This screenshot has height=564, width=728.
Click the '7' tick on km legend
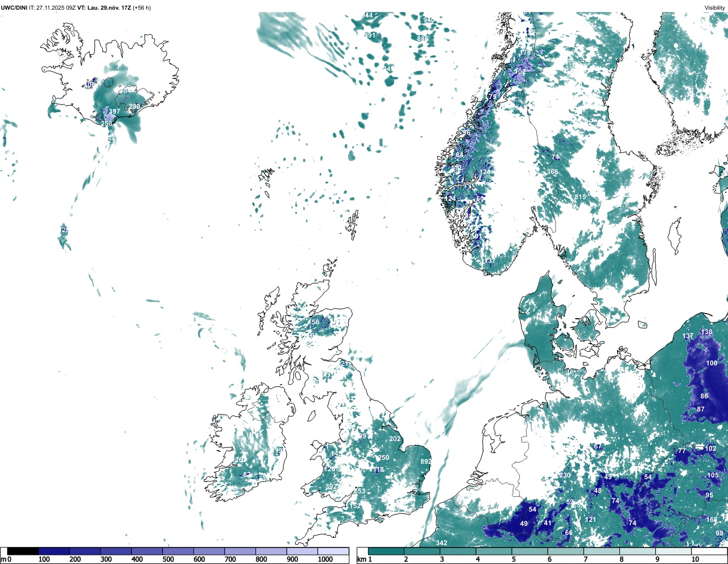[x=585, y=559]
